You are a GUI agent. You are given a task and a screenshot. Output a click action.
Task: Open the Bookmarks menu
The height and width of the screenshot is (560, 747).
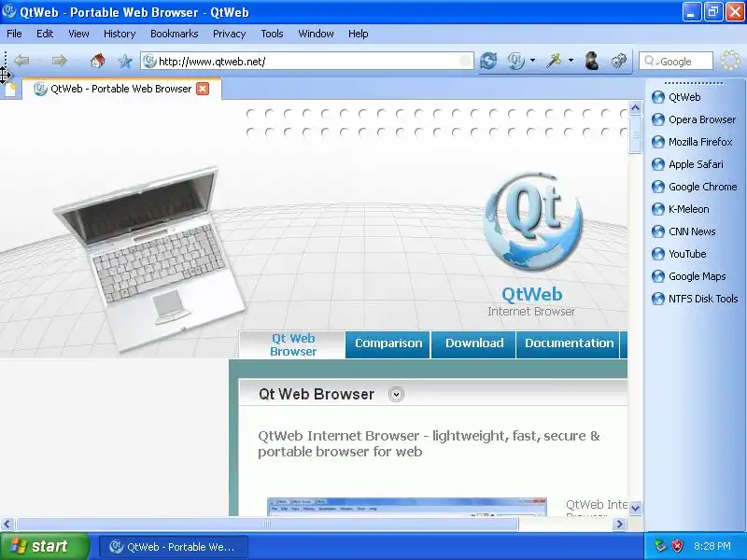point(175,34)
